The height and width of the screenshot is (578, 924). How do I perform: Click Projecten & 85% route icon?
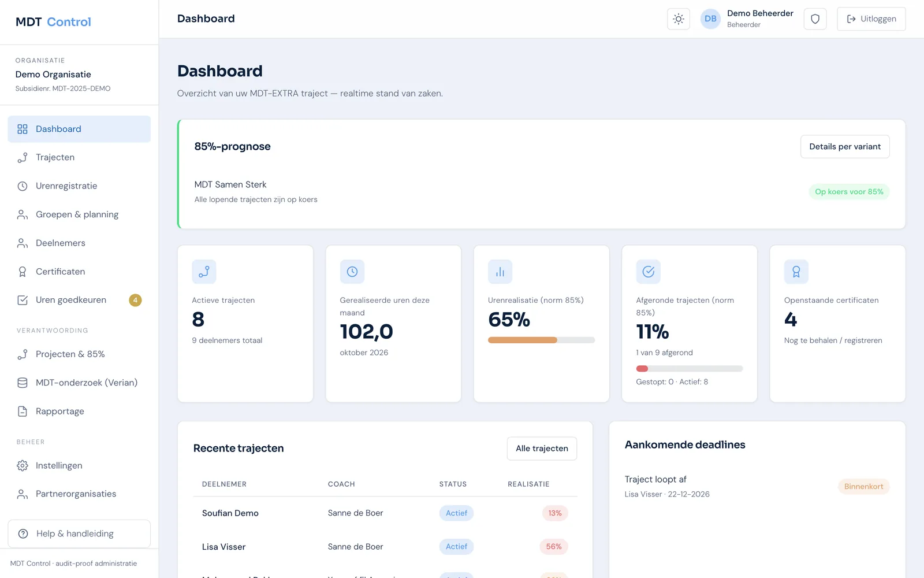[x=23, y=354]
